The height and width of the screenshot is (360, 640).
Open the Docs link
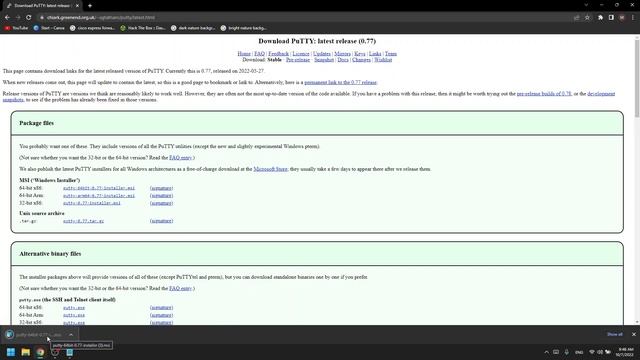[343, 60]
